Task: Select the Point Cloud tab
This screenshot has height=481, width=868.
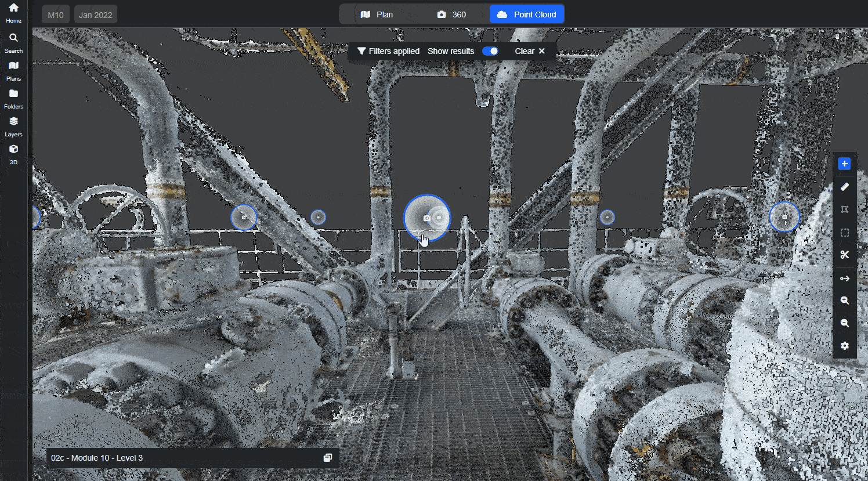Action: click(526, 15)
